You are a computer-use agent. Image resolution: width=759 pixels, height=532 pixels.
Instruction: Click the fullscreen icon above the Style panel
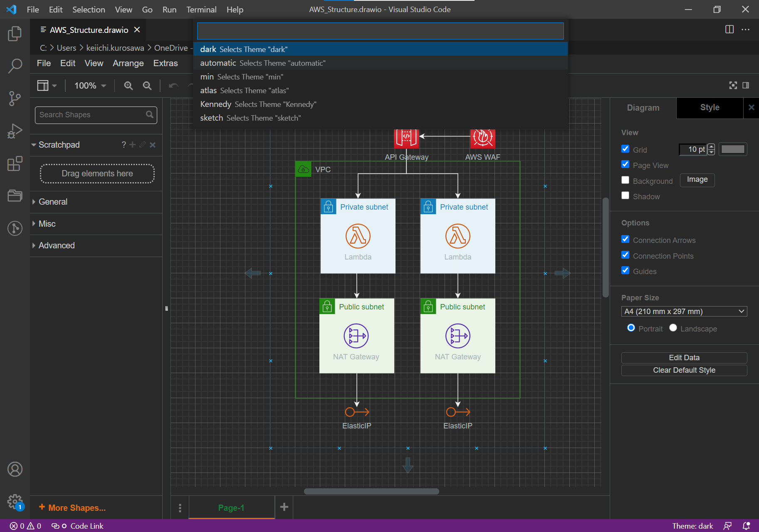(733, 85)
